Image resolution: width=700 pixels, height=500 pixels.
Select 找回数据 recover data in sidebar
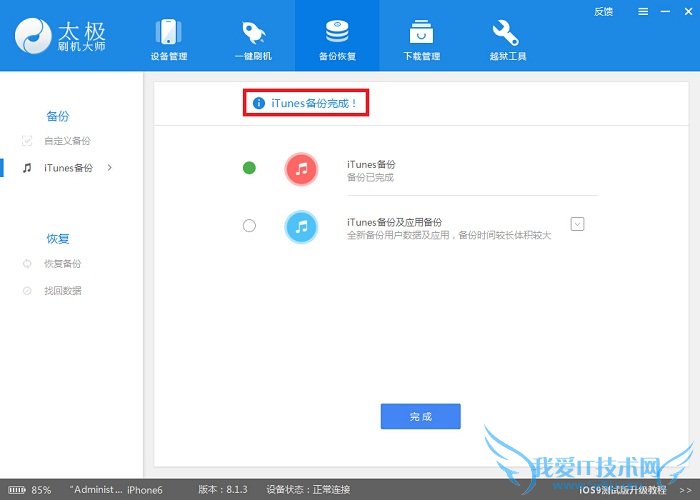[x=62, y=291]
